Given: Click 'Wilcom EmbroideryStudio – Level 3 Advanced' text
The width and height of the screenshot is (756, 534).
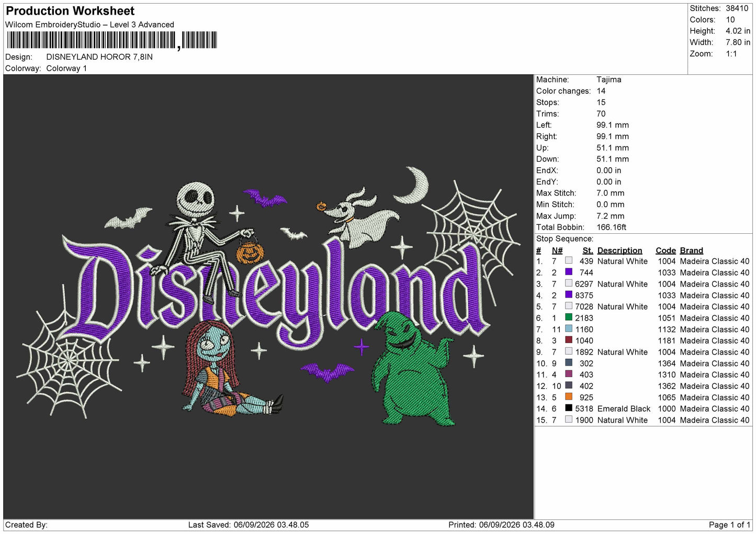Looking at the screenshot, I should click(89, 25).
